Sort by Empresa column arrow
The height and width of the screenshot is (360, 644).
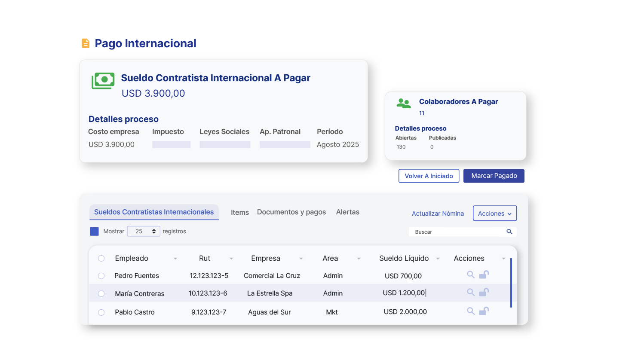click(301, 259)
